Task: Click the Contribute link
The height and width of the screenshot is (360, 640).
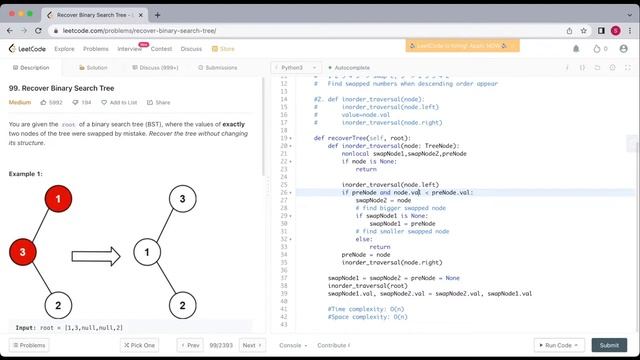Action: coord(333,345)
